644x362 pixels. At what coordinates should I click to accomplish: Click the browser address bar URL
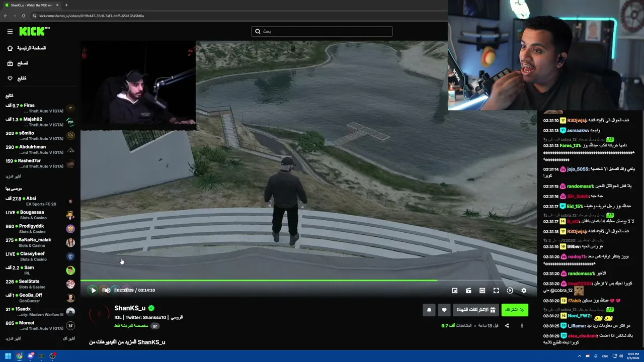pos(92,16)
